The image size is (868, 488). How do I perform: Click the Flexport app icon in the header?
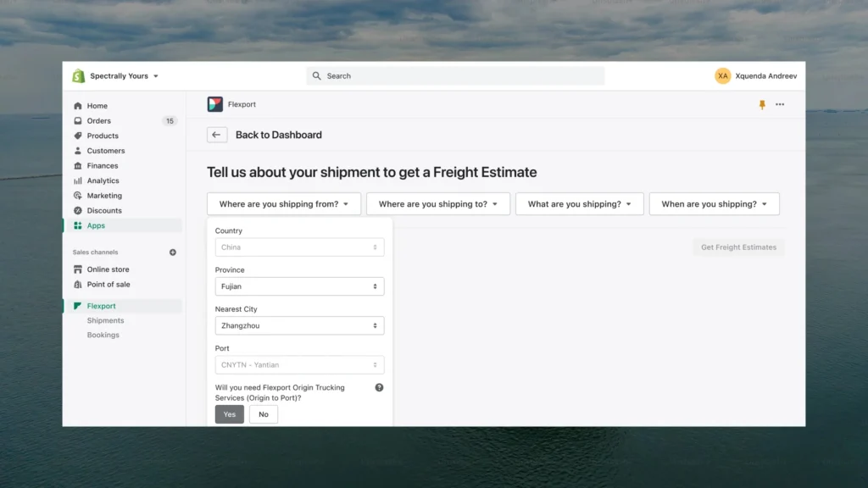214,103
